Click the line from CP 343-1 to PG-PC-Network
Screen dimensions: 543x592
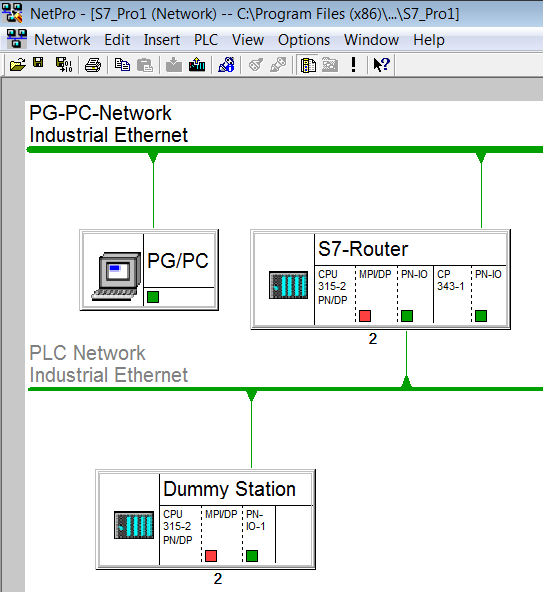pos(481,191)
